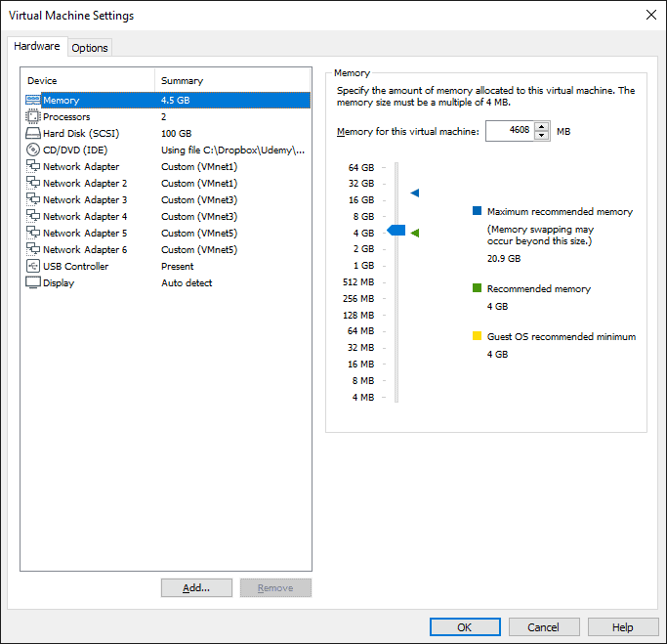Click the memory size input field

click(509, 131)
